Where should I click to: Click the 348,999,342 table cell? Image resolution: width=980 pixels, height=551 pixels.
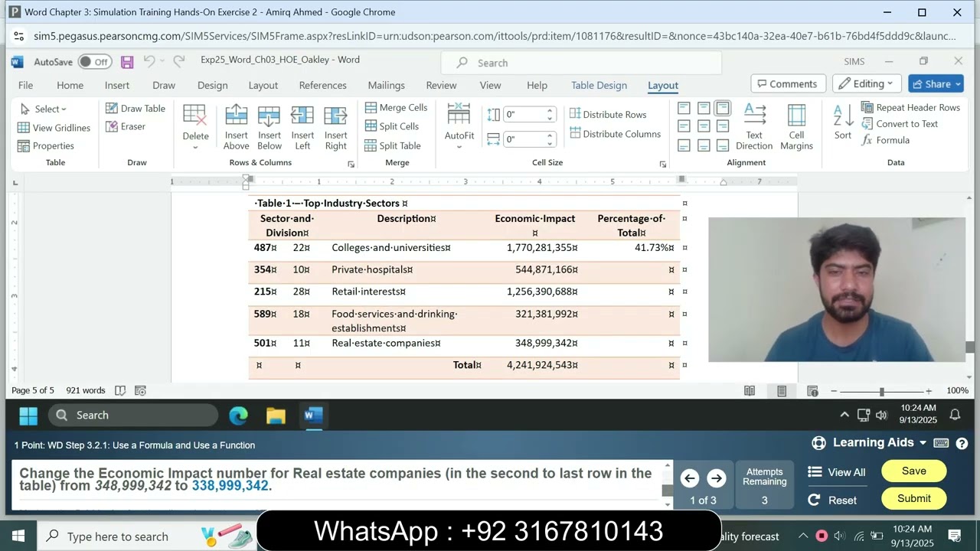click(546, 343)
